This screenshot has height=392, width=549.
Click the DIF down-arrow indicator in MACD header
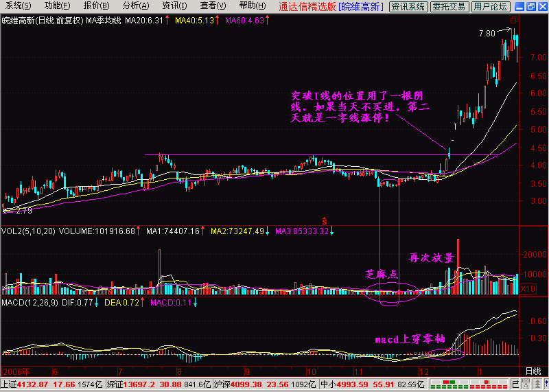click(97, 302)
